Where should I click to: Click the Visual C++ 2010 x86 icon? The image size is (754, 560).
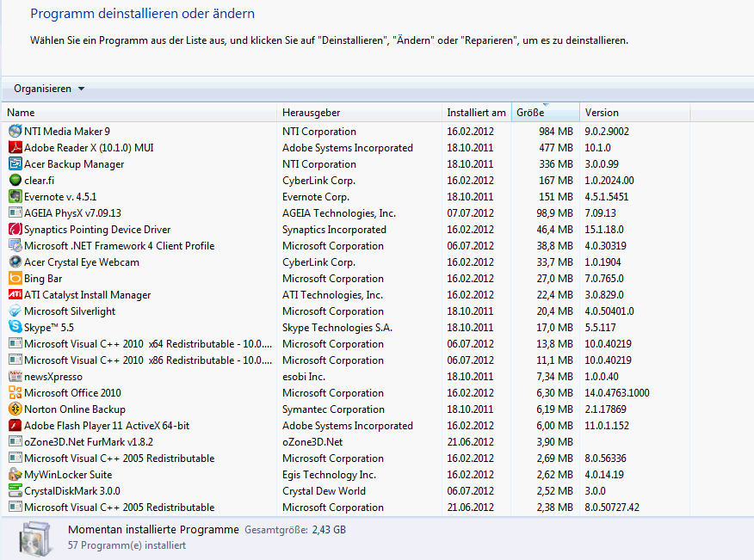point(15,360)
